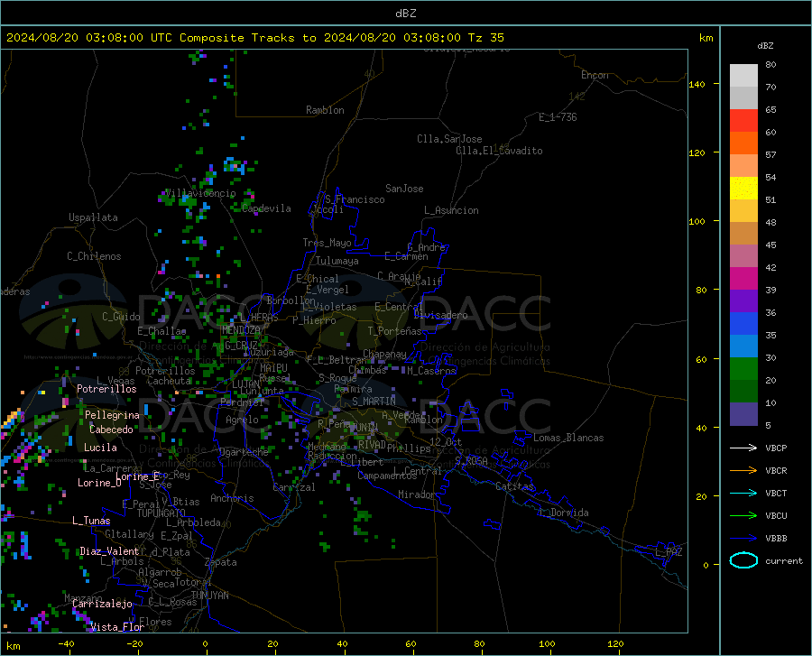Viewport: 812px width, 656px height.
Task: Click the MENDOZA city label
Action: (241, 330)
